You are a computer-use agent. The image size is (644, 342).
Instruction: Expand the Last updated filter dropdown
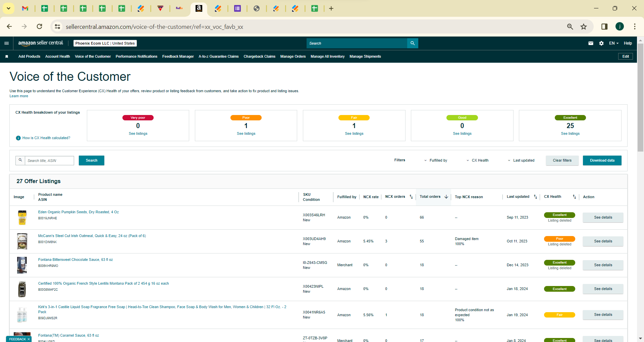(x=521, y=161)
